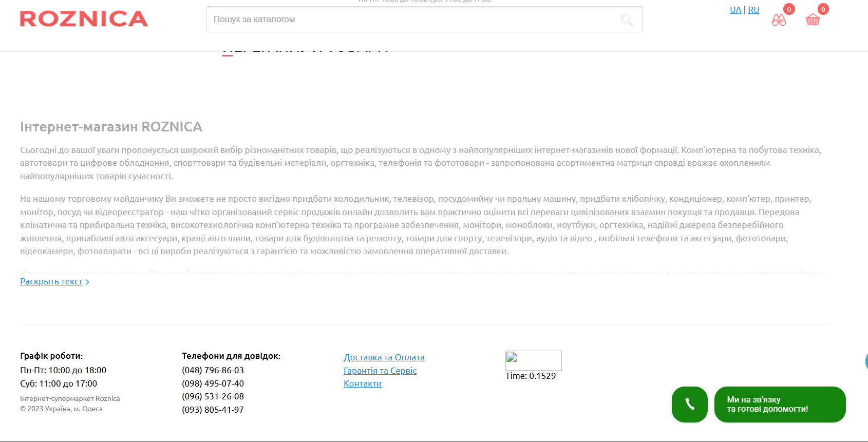Click the magnifier search icon
The image size is (868, 442).
pos(627,20)
